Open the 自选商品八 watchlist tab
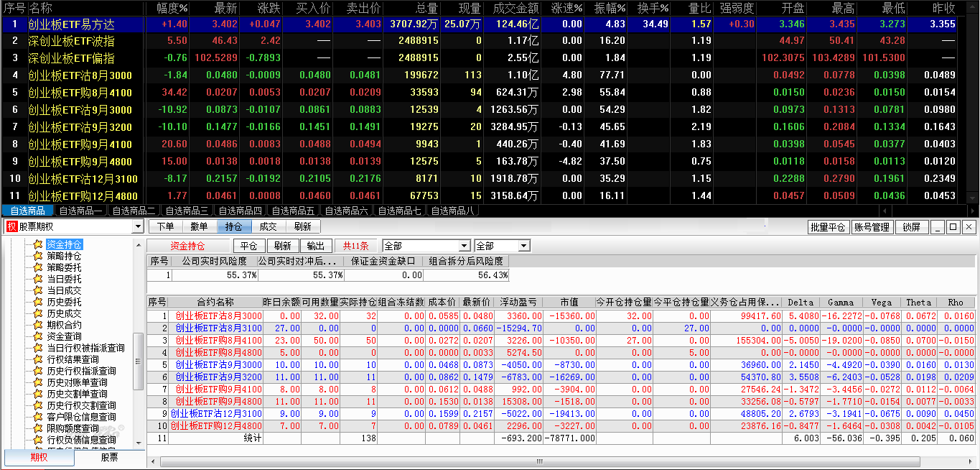 coord(452,211)
